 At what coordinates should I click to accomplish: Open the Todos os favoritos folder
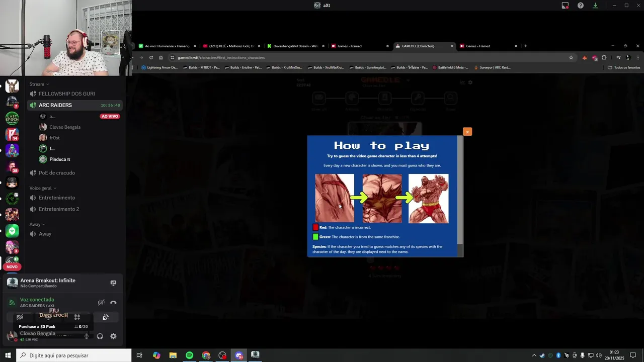[x=624, y=67]
